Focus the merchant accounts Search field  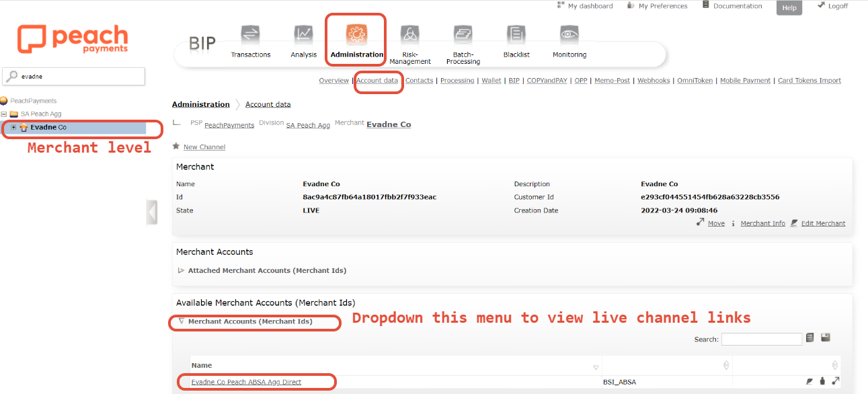[x=762, y=339]
